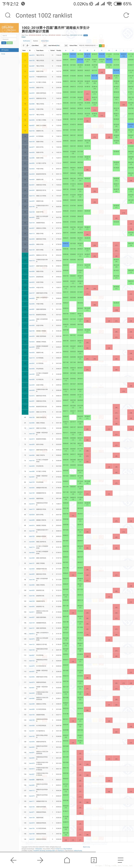Click the CSU-ACM logo
134x868 pixels.
pos(9,28)
